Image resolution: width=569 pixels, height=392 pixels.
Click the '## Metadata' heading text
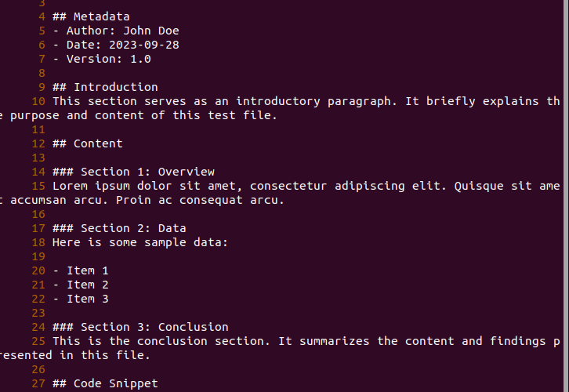(91, 16)
